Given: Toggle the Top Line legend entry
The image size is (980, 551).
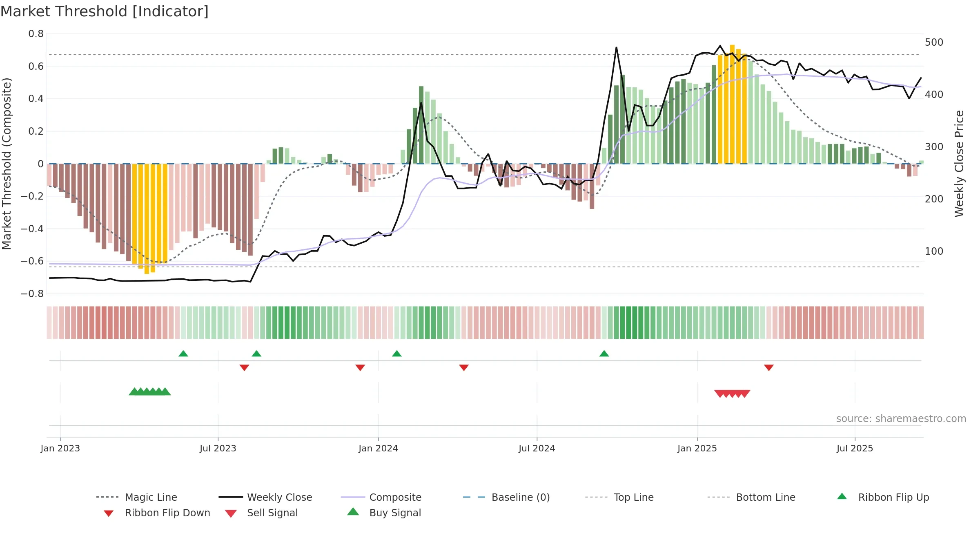Looking at the screenshot, I should pos(619,497).
